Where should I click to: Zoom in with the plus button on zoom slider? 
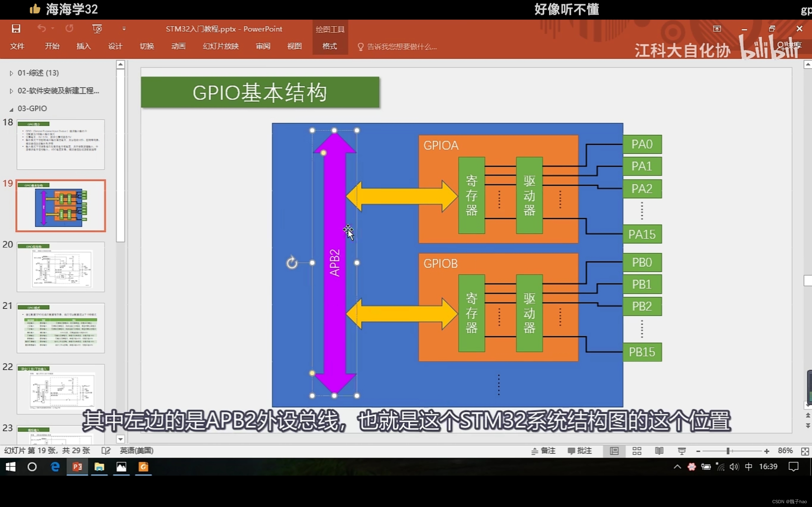coord(767,451)
